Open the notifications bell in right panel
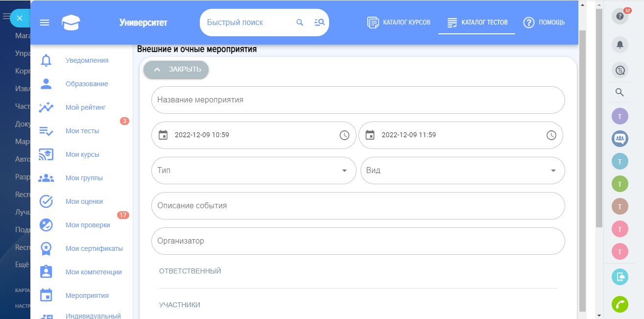Image resolution: width=644 pixels, height=319 pixels. (620, 45)
